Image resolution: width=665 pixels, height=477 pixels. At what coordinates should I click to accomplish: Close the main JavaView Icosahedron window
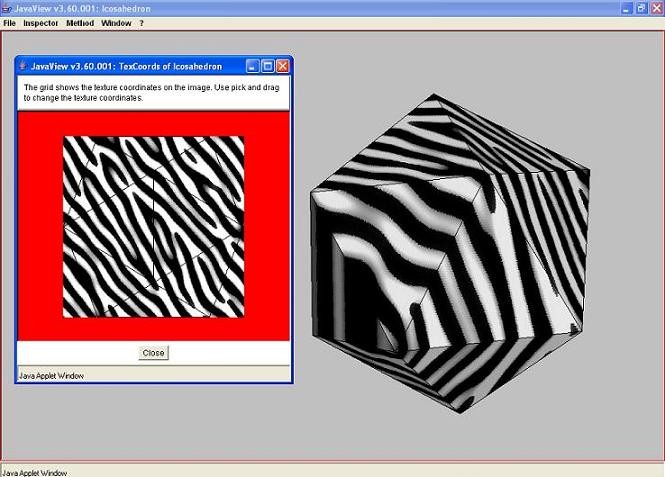tap(656, 7)
